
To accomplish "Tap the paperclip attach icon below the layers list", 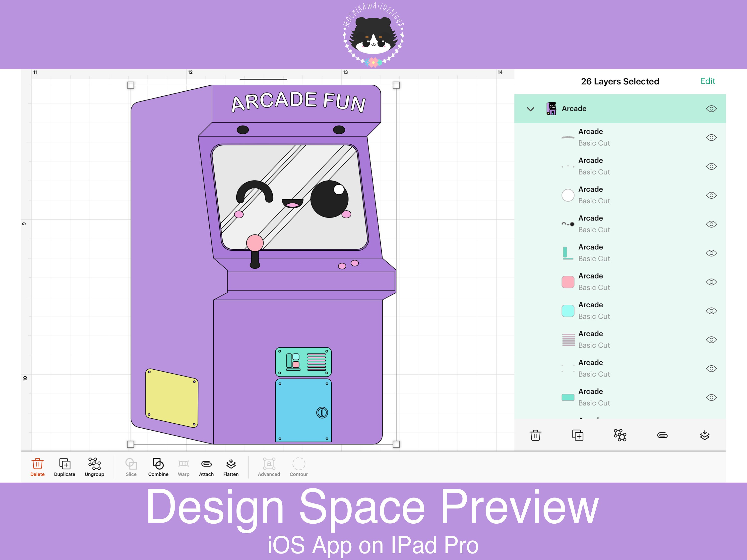I will tap(663, 436).
